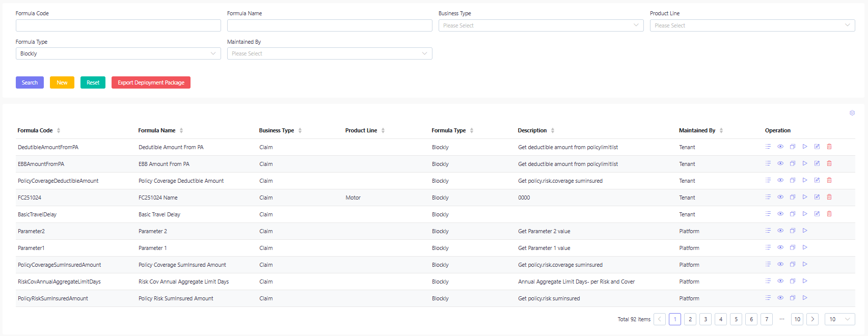Jump ahead using pagination ellipsis
Screen dimensions: 868x336
tap(782, 319)
